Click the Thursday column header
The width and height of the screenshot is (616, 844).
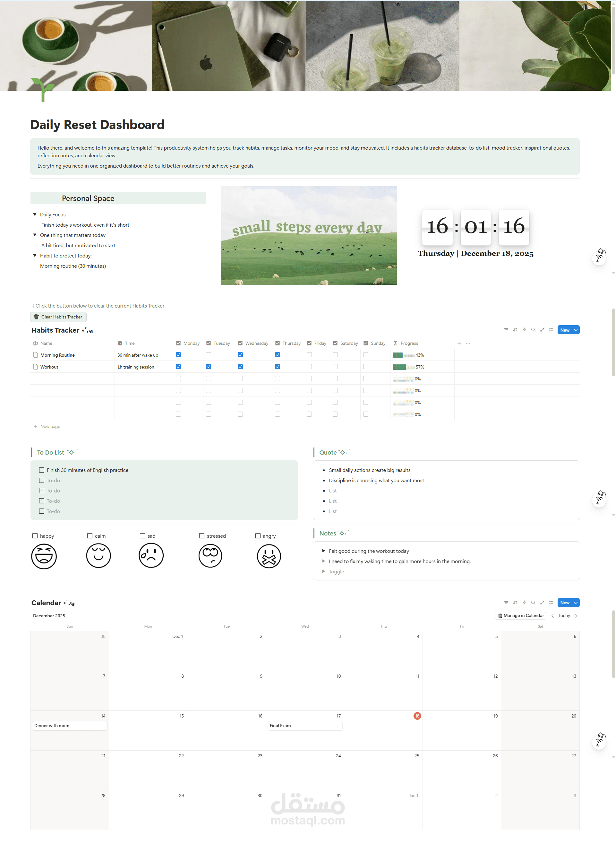pyautogui.click(x=291, y=343)
